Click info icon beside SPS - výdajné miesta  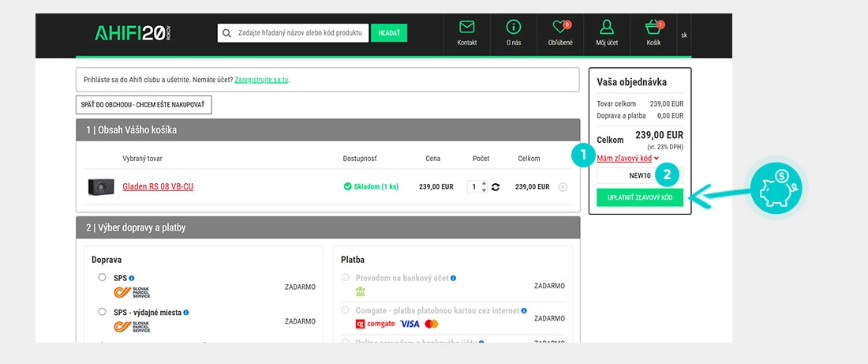pos(186,313)
